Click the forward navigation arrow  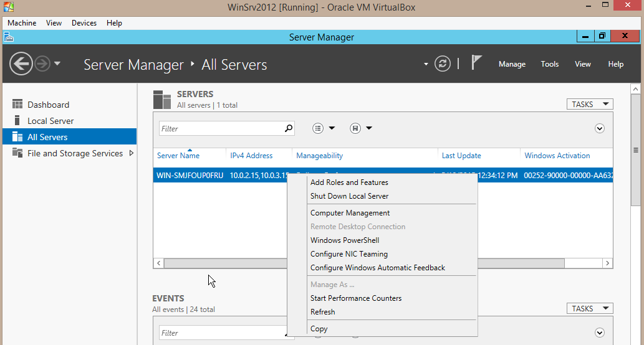click(42, 64)
